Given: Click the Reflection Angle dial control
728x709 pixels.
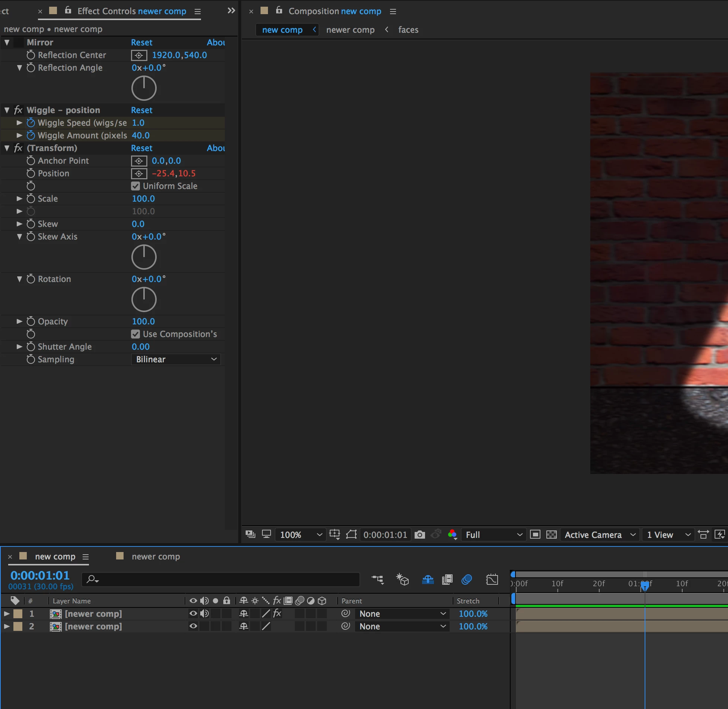Looking at the screenshot, I should point(144,88).
